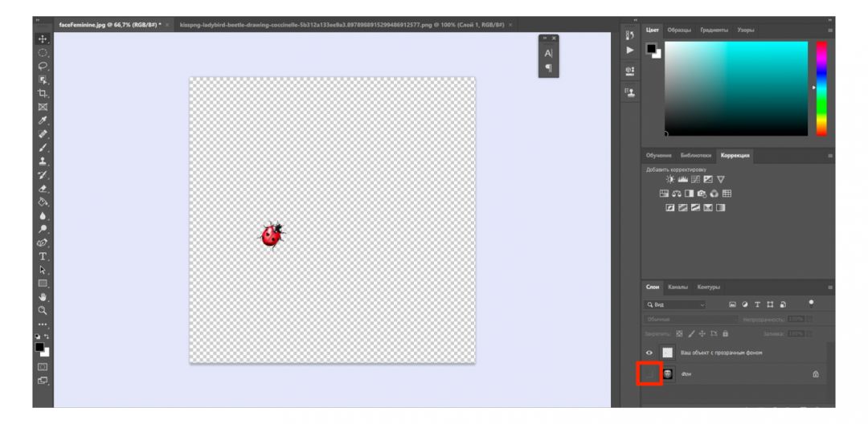This screenshot has width=868, height=424.
Task: Open the 'Библиотеки' panel tab
Action: (695, 155)
